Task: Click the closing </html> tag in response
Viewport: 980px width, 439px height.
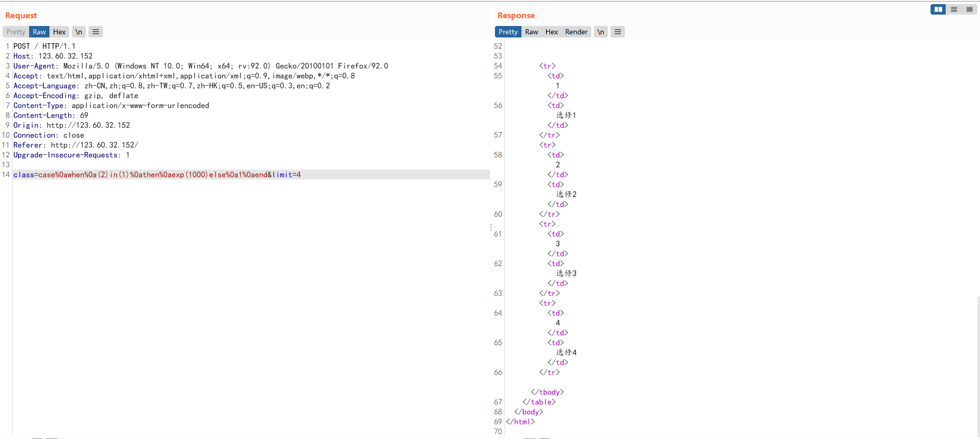Action: 520,422
